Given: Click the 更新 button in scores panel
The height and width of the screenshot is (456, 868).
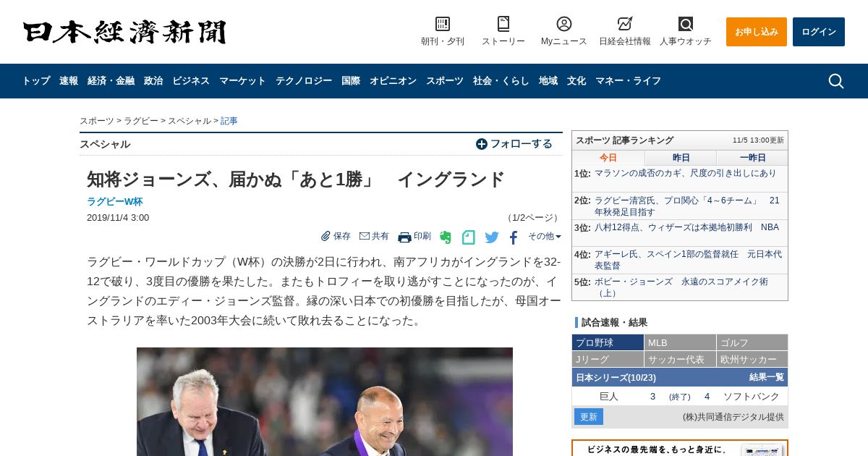Looking at the screenshot, I should click(x=589, y=417).
